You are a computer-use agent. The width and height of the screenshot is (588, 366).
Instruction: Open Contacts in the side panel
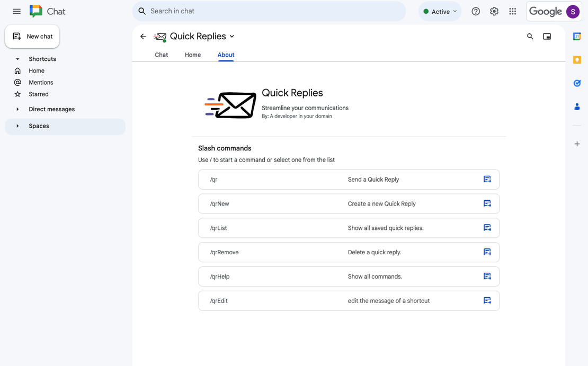tap(577, 106)
